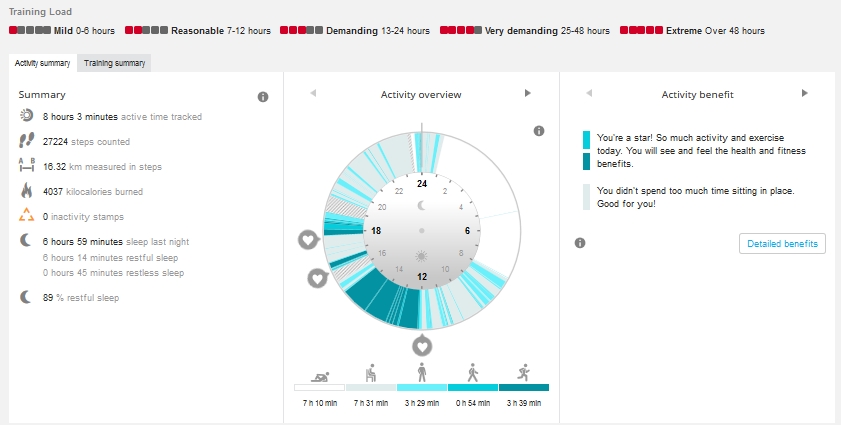Open the Activity summary tab

pos(42,63)
